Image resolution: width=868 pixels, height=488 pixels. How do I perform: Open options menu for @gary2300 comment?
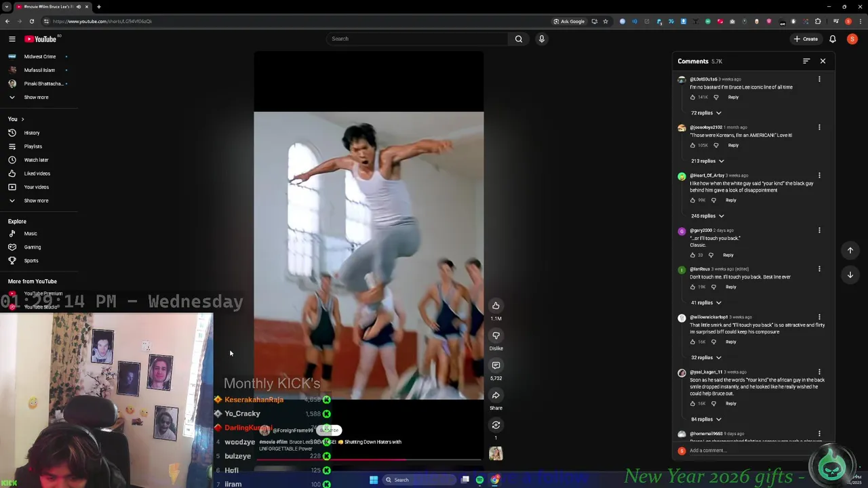(819, 230)
